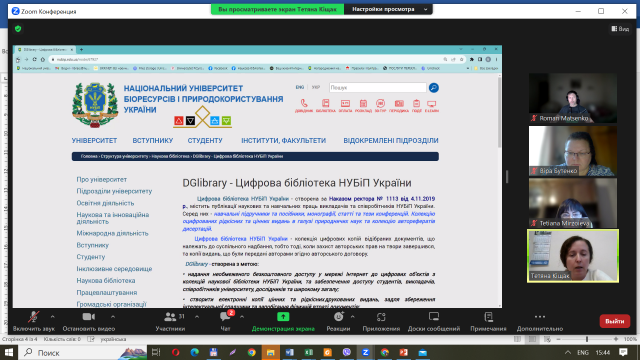Expand video options arrow next to Остановить видео

113,317
